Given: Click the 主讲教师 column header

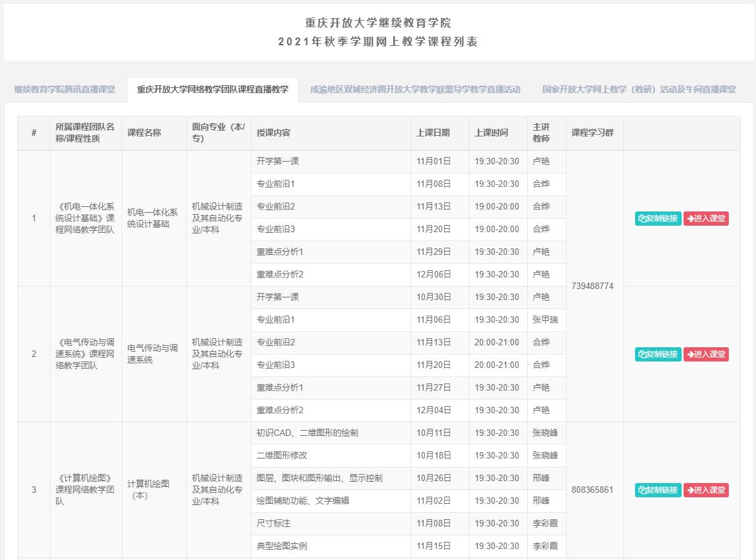Looking at the screenshot, I should point(541,133).
